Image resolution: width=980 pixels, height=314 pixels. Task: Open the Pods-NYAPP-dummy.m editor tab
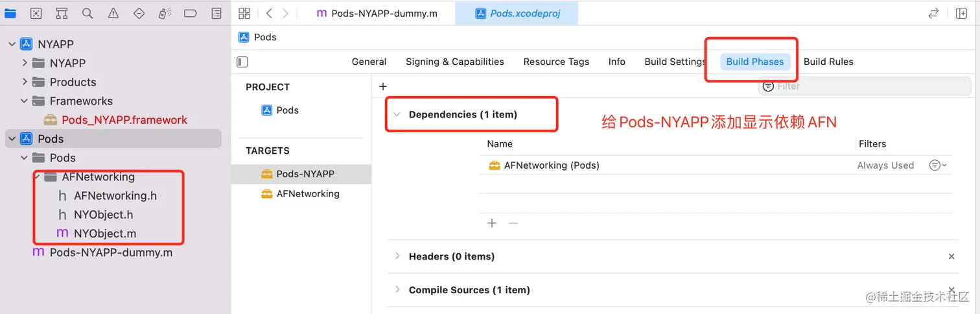pyautogui.click(x=376, y=14)
